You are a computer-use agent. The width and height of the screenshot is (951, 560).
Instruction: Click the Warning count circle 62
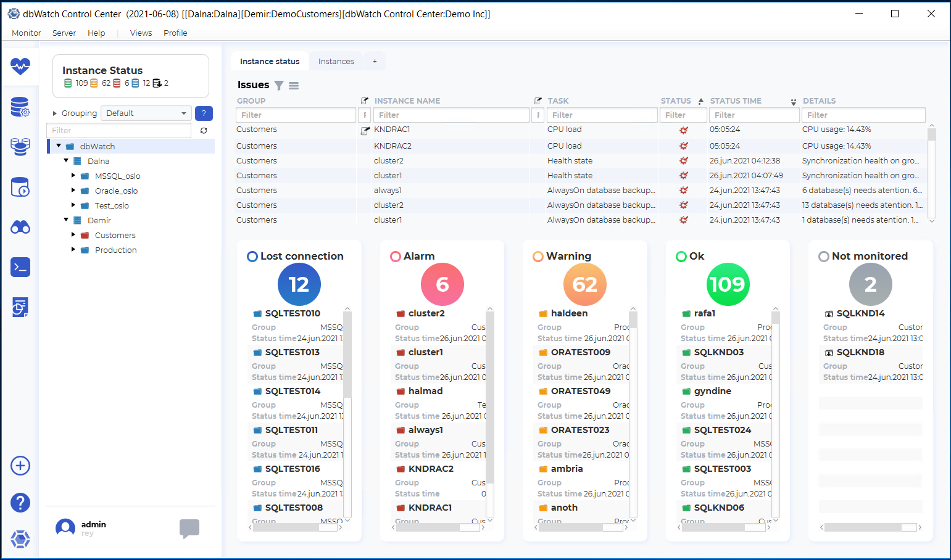coord(585,284)
